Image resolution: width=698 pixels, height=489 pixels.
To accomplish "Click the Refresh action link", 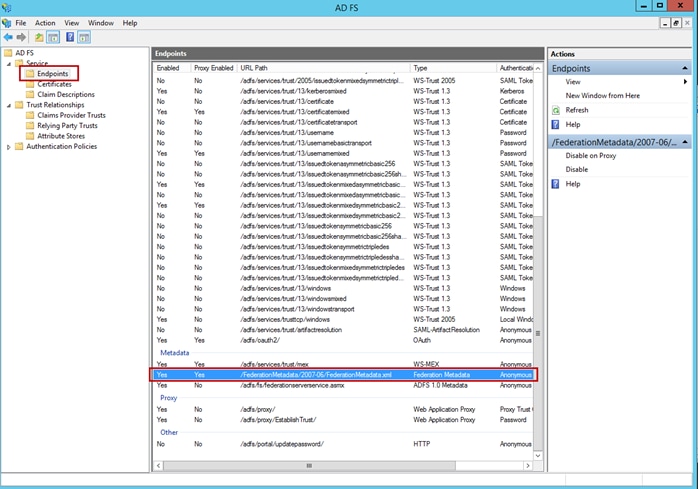I will (577, 110).
